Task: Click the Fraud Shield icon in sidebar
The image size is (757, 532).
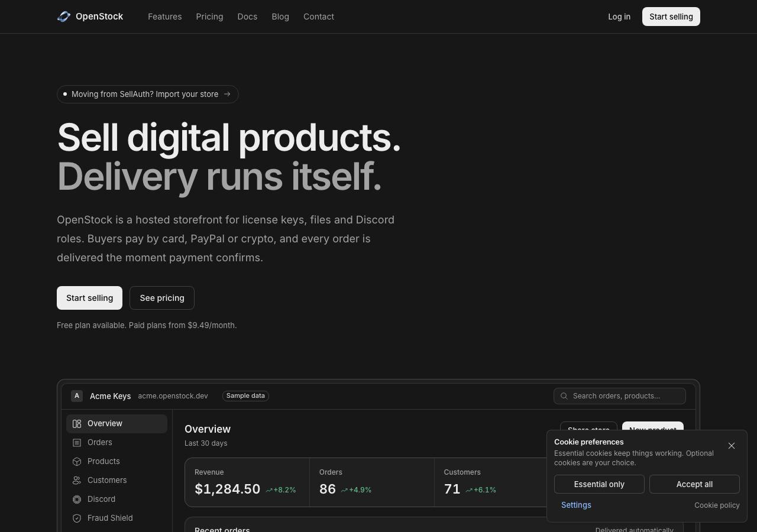Action: [x=77, y=518]
